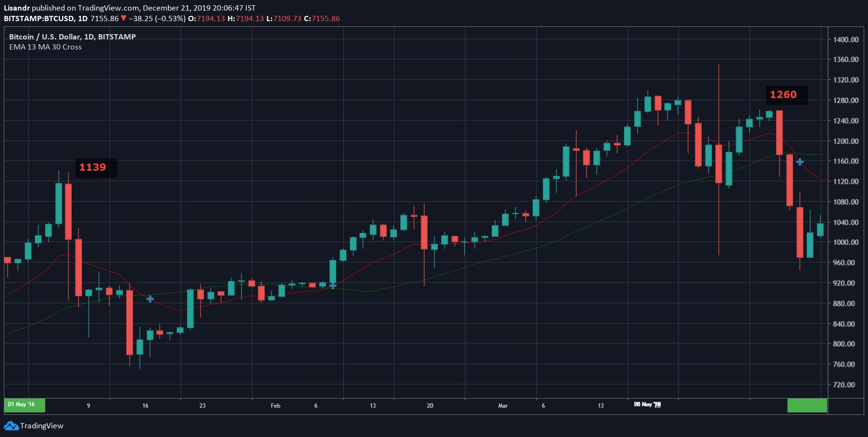This screenshot has width=868, height=437.
Task: Click the blue cross marker above date 16
Action: click(x=150, y=299)
